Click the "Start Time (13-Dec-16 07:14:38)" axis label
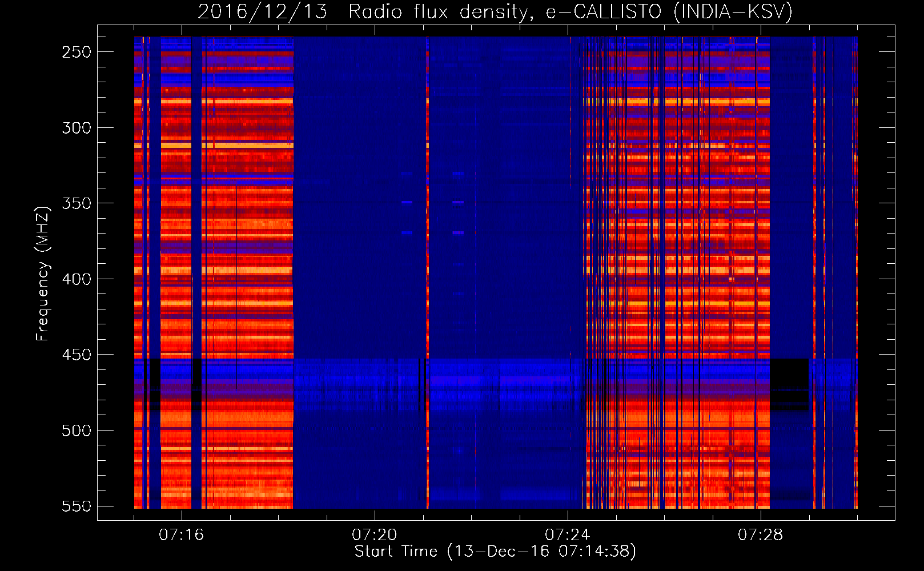 click(x=495, y=552)
